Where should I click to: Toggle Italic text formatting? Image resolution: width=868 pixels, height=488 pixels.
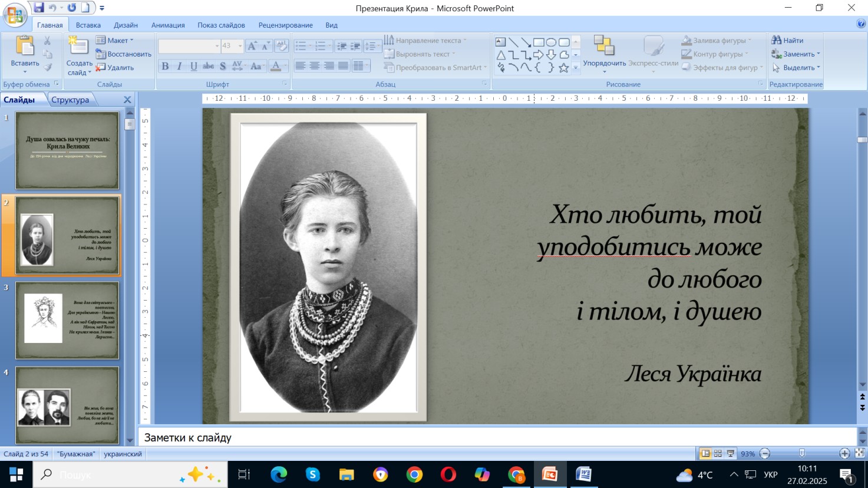click(x=179, y=66)
